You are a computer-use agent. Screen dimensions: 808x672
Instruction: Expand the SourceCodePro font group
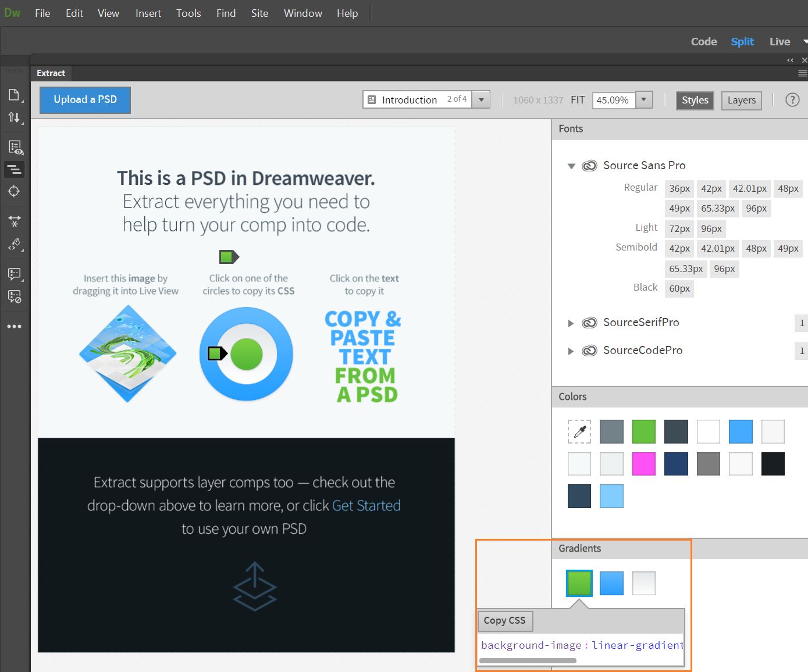point(571,351)
